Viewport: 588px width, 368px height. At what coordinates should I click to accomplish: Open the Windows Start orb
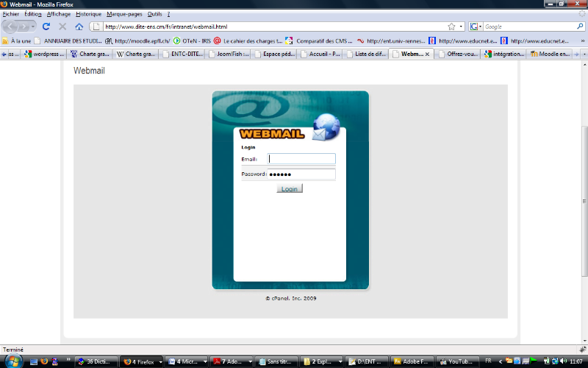tap(13, 361)
